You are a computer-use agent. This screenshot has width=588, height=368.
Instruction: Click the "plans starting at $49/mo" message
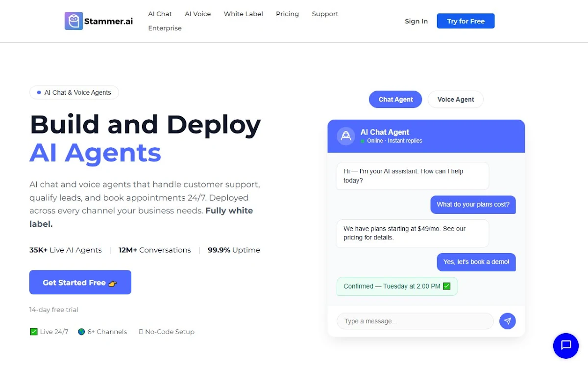pyautogui.click(x=413, y=233)
